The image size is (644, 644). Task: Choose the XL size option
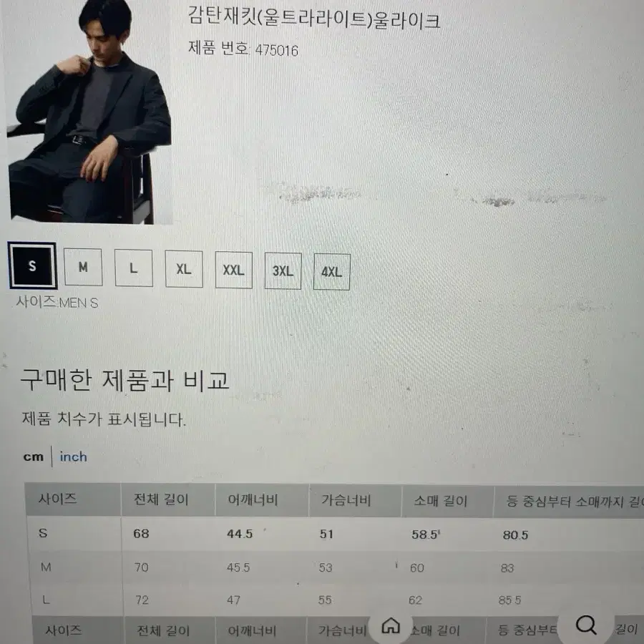(x=184, y=269)
